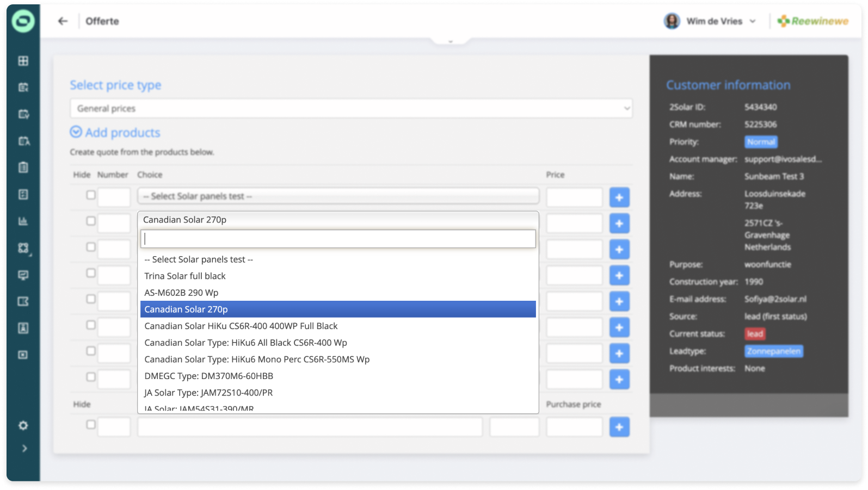Click the dropdown search input field
The width and height of the screenshot is (868, 490).
tap(338, 239)
